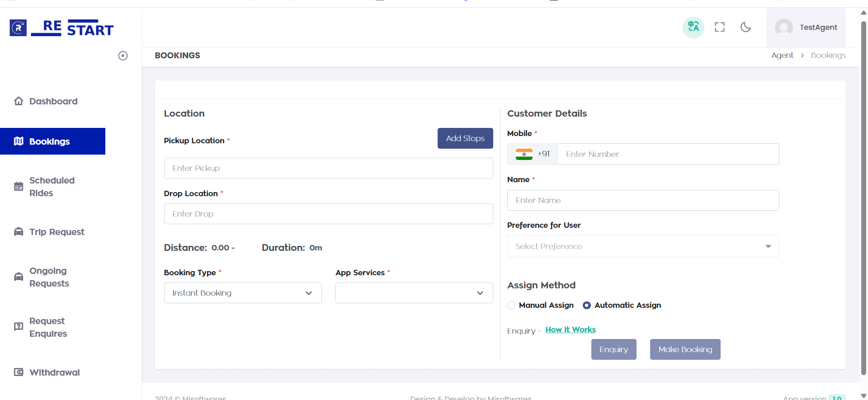Click the India flag country code
Image resolution: width=868 pixels, height=400 pixels.
pyautogui.click(x=533, y=154)
